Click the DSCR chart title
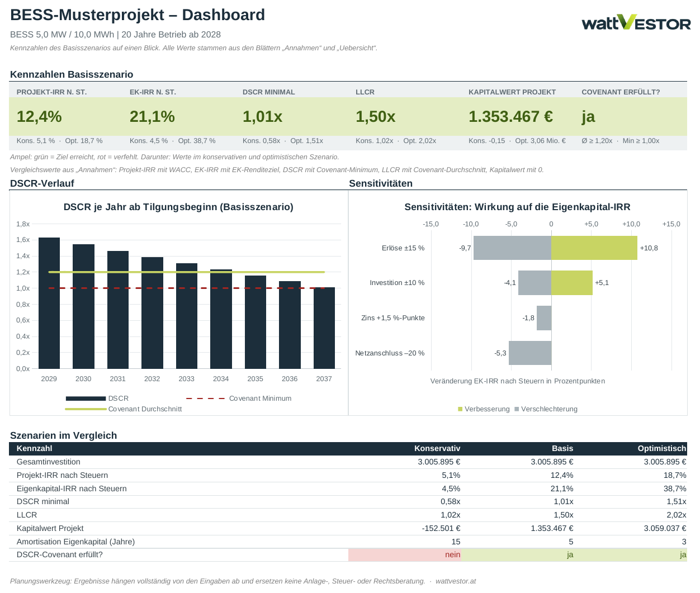The width and height of the screenshot is (700, 593). (x=178, y=207)
